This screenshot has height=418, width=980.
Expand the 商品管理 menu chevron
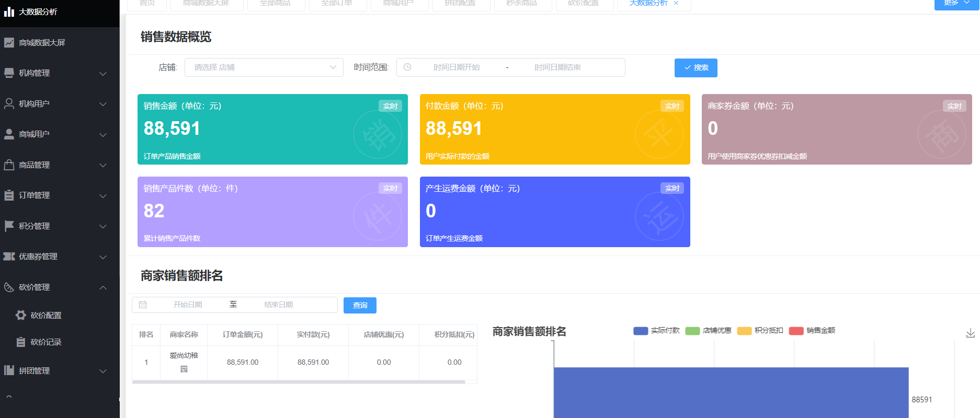pos(103,165)
